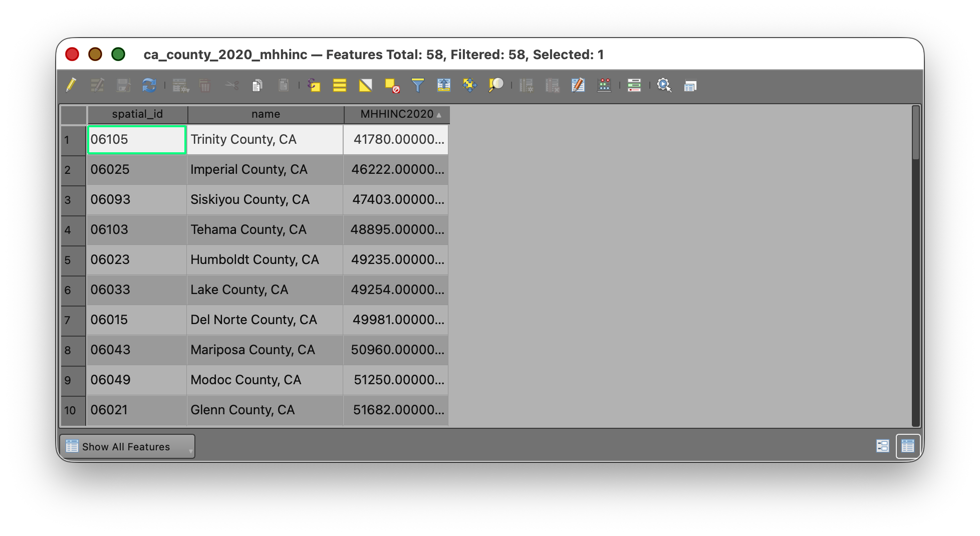This screenshot has width=980, height=536.
Task: Move selected rows to the top
Action: 444,85
